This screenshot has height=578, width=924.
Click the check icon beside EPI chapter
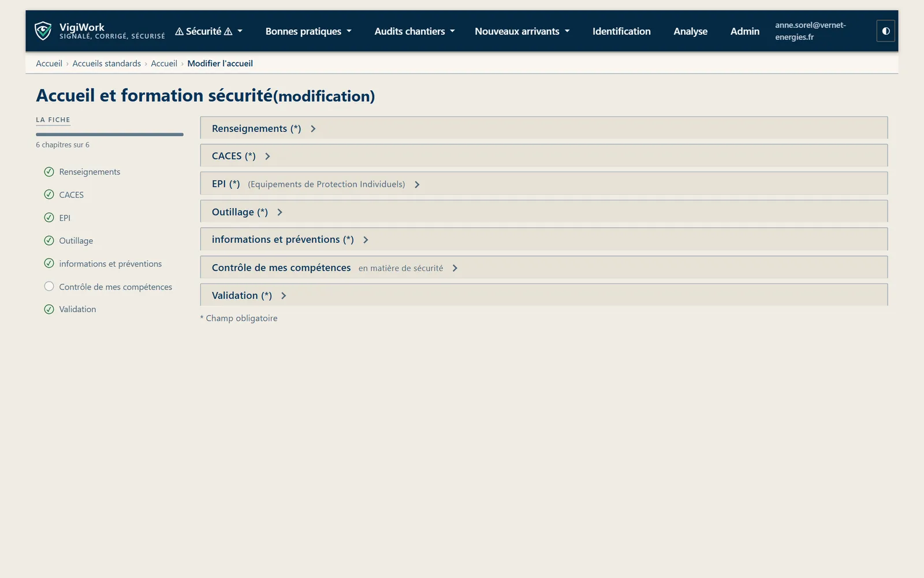pos(49,218)
